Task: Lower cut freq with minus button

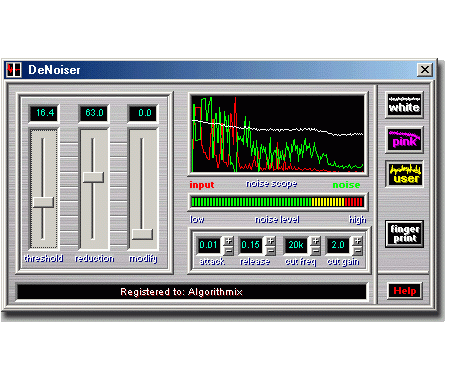Action: [x=315, y=250]
